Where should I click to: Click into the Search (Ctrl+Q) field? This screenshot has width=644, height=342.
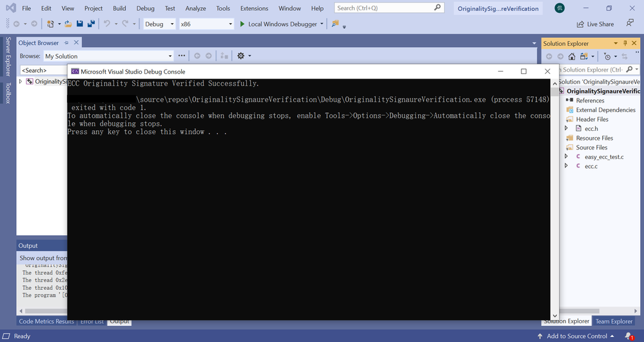tap(389, 8)
